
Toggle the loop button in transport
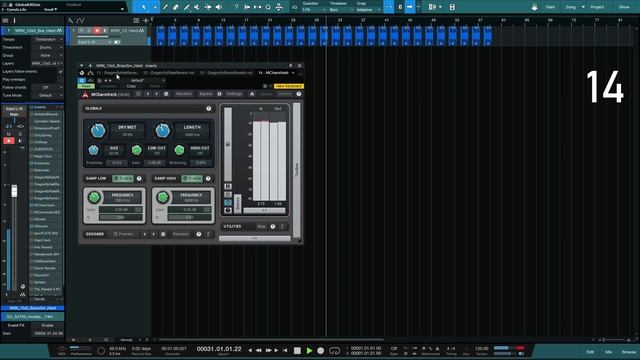[334, 350]
